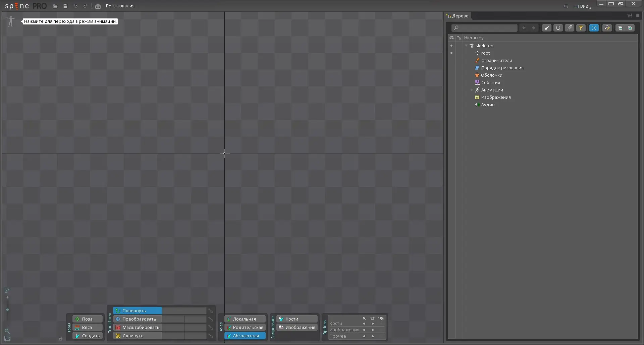Screen dimensions: 644x345
Task: Collapse the skeleton tree node
Action: click(466, 46)
